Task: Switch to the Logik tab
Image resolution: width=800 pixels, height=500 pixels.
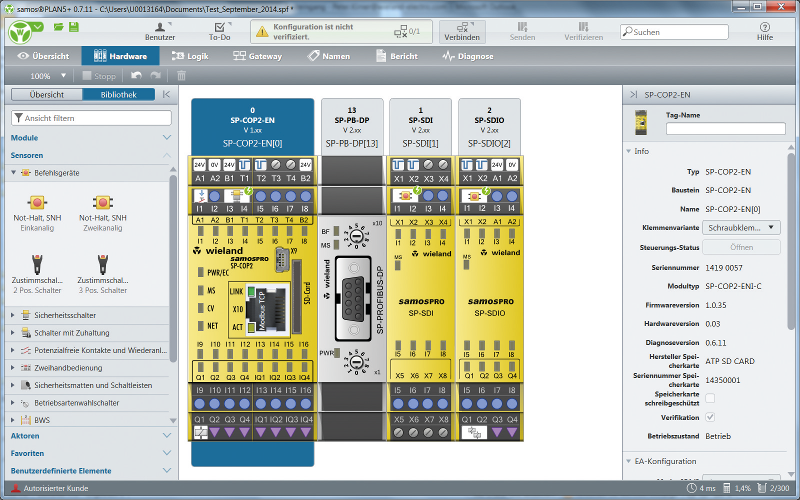Action: (190, 56)
